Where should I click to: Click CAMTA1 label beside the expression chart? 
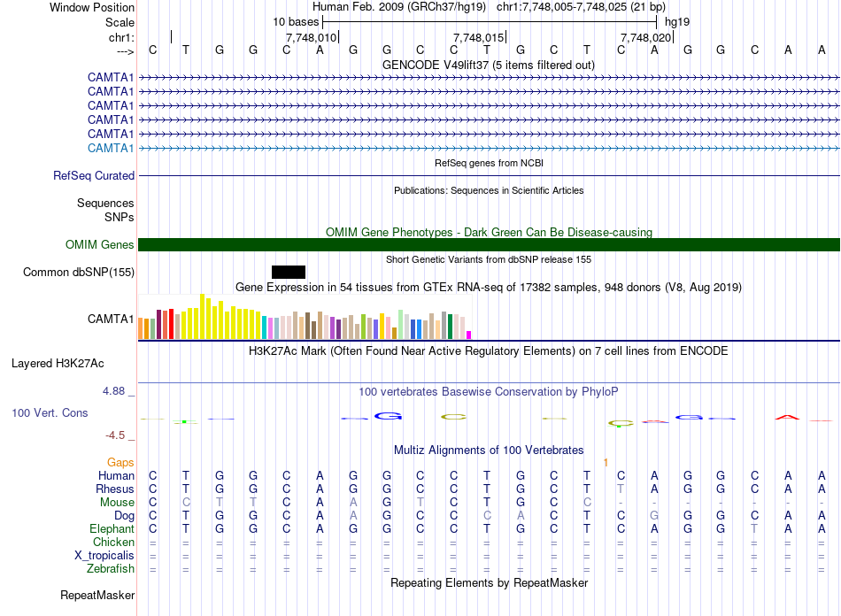point(111,319)
